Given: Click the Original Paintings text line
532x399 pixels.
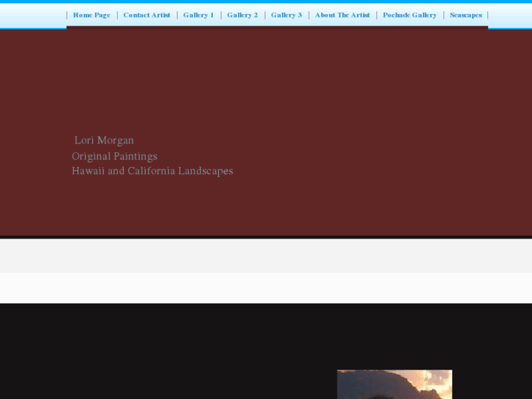Looking at the screenshot, I should tap(115, 156).
